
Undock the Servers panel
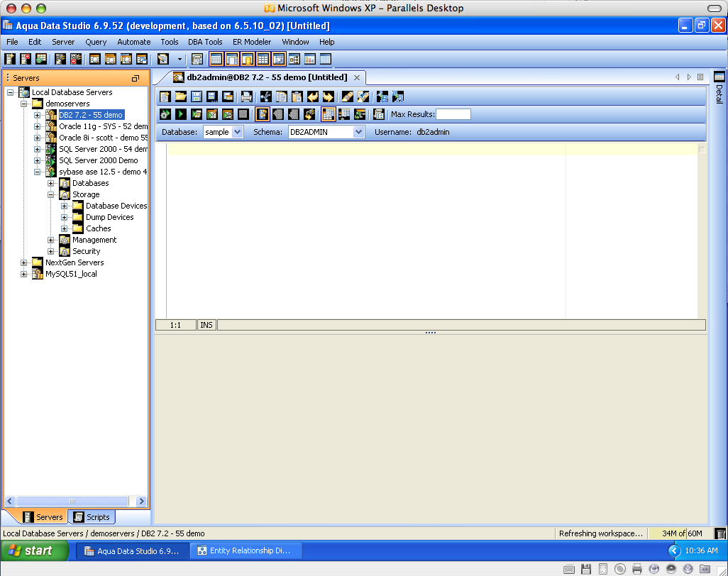pos(135,78)
